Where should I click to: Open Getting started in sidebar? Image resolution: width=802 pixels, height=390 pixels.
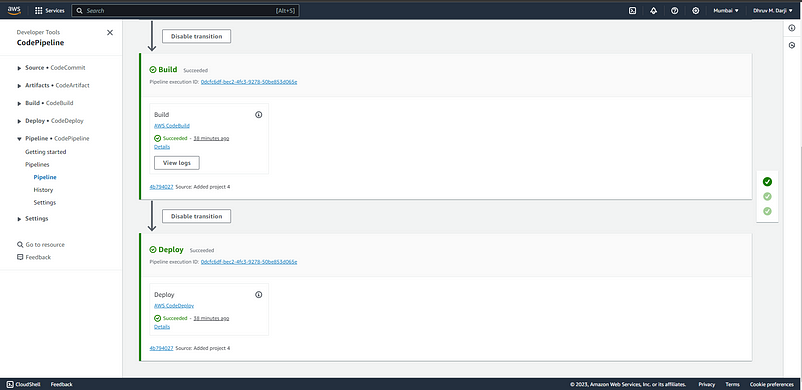pos(46,152)
